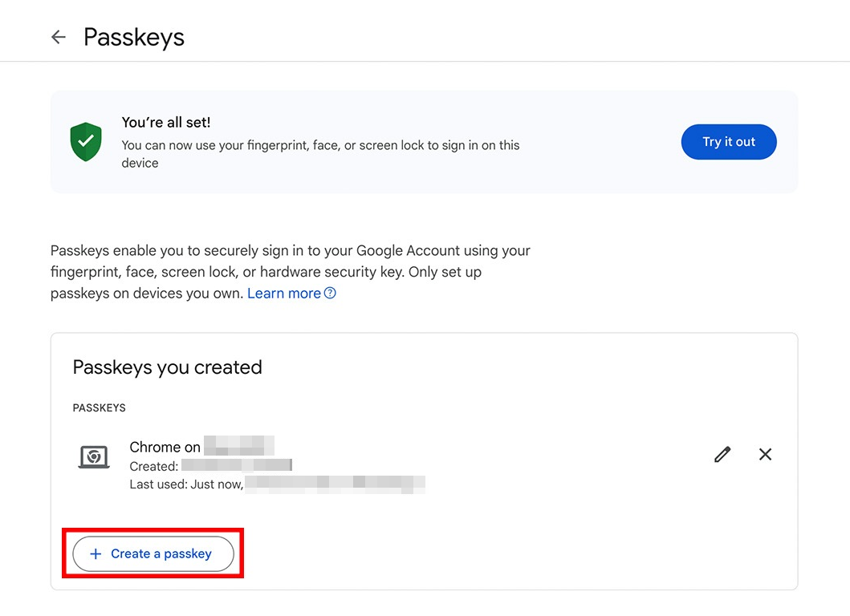This screenshot has height=616, width=850.
Task: Click the Try it out button
Action: pos(729,142)
